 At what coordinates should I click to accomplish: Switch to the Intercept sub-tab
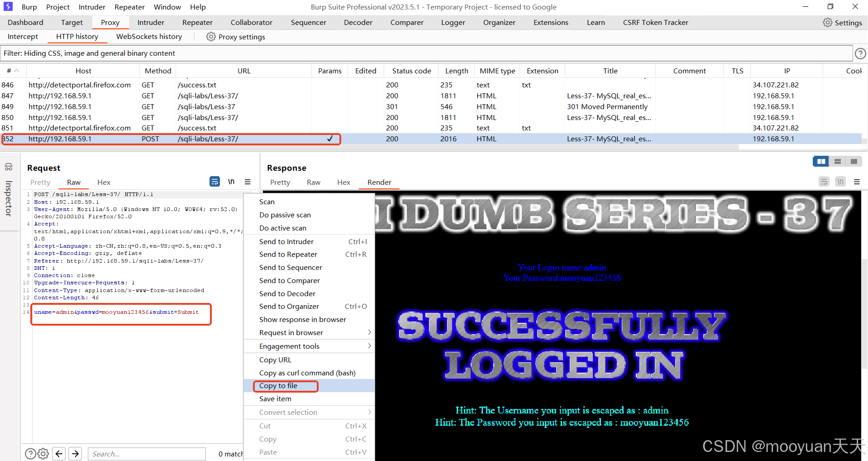click(23, 37)
